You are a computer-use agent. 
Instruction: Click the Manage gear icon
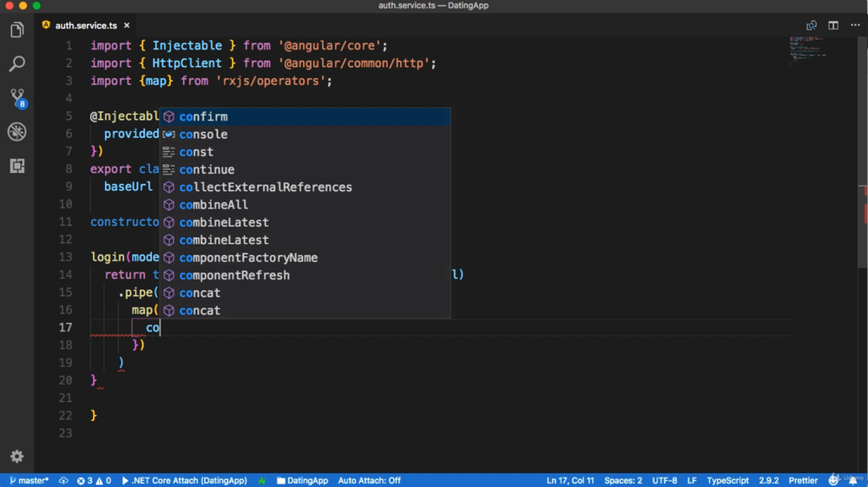point(16,457)
